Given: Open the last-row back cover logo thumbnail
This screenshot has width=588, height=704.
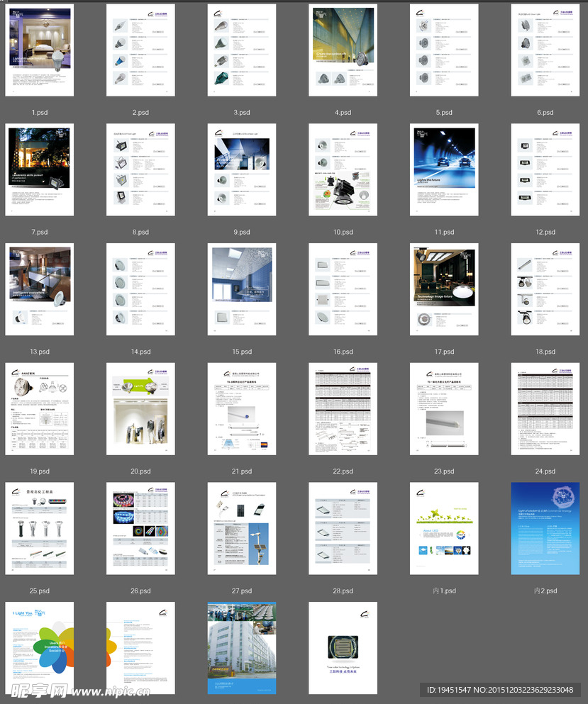Looking at the screenshot, I should [343, 648].
